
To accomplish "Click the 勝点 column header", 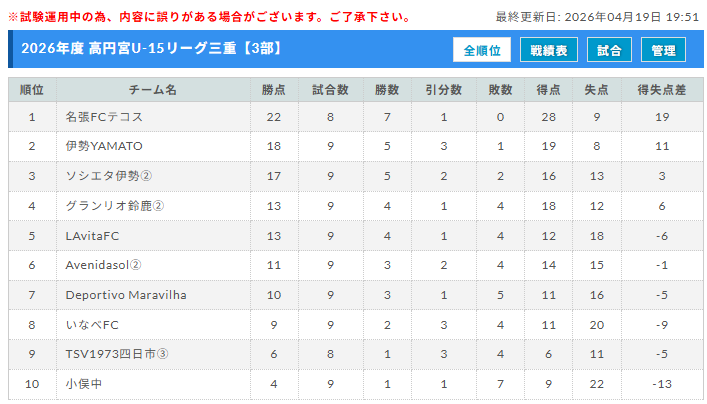I will click(273, 89).
